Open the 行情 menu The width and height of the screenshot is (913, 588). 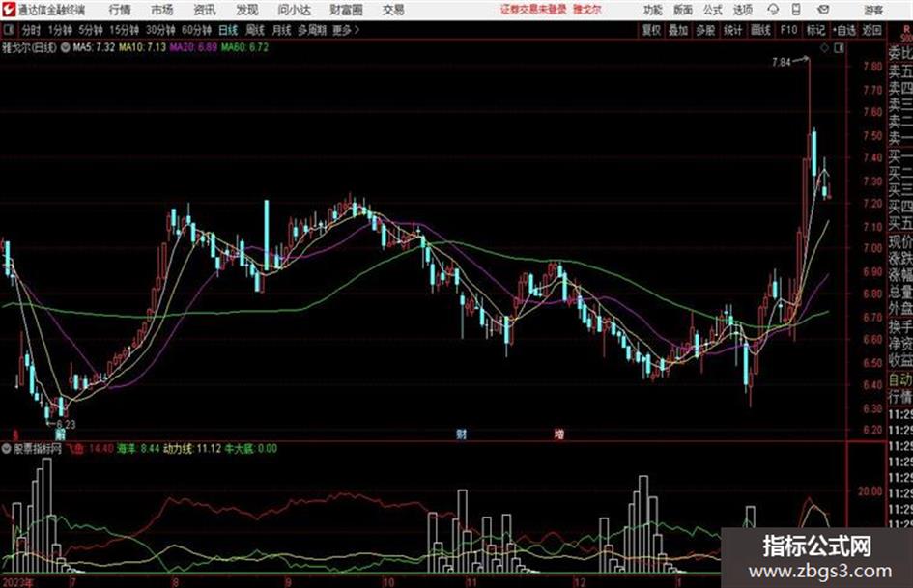[120, 10]
